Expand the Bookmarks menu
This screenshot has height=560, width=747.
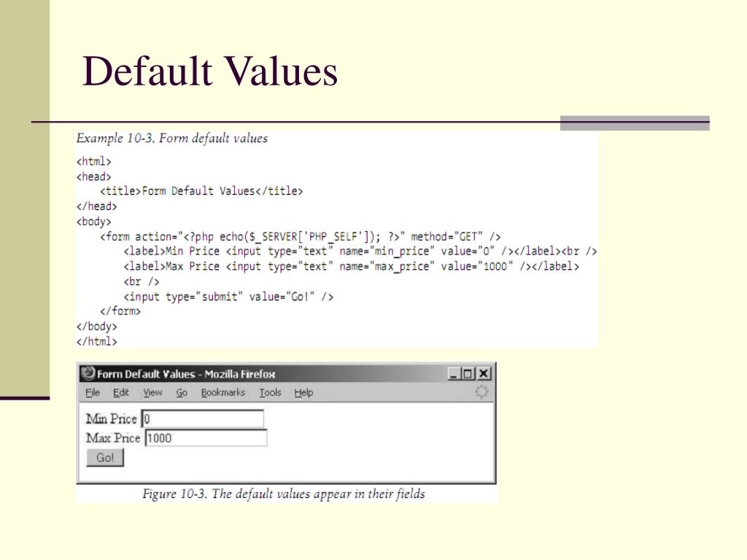222,393
